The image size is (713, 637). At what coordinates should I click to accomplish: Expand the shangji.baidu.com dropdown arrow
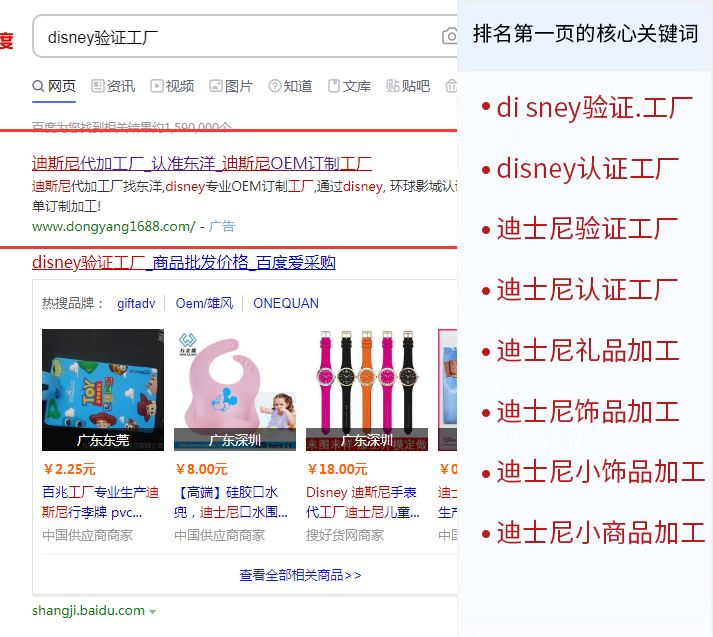click(x=152, y=612)
